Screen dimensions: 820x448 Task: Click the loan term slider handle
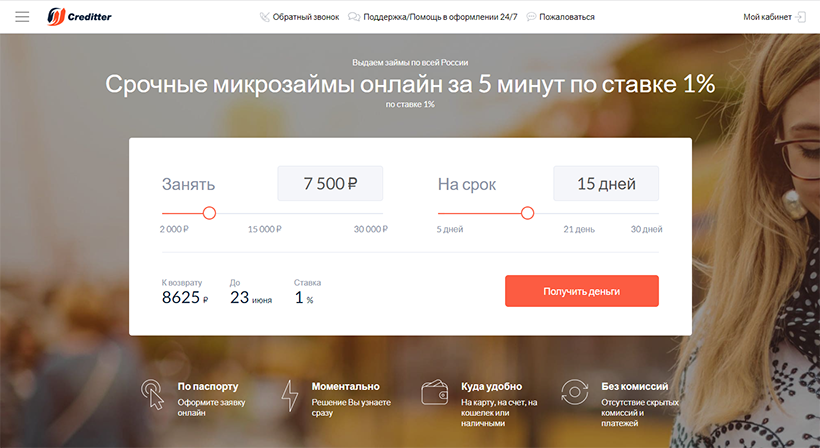(528, 213)
